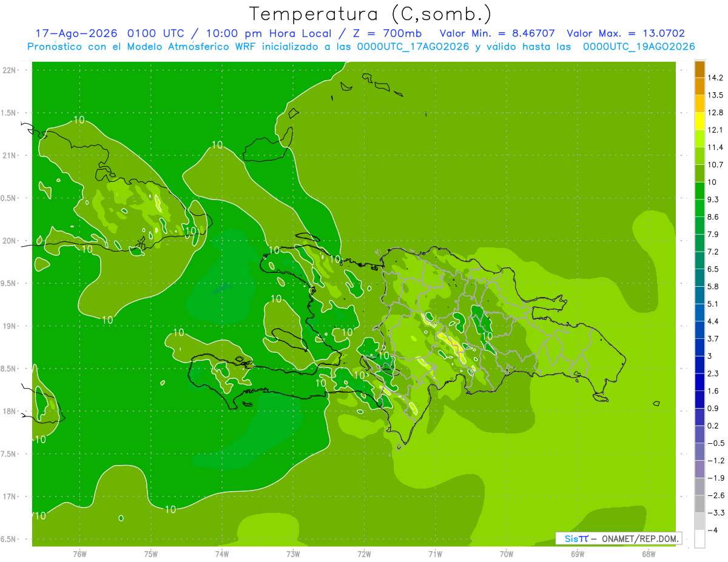728x562 pixels.
Task: Click the '-1.9' color scale label
Action: pyautogui.click(x=715, y=478)
